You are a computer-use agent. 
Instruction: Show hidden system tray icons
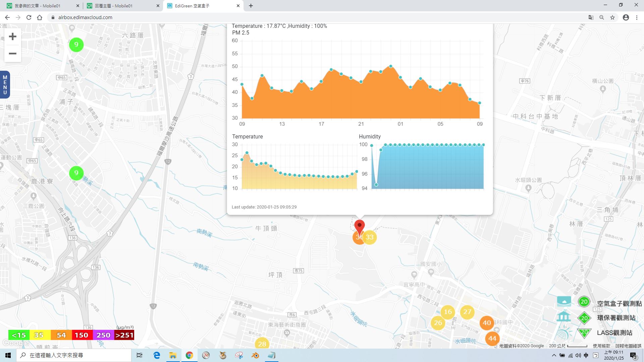pos(554,355)
